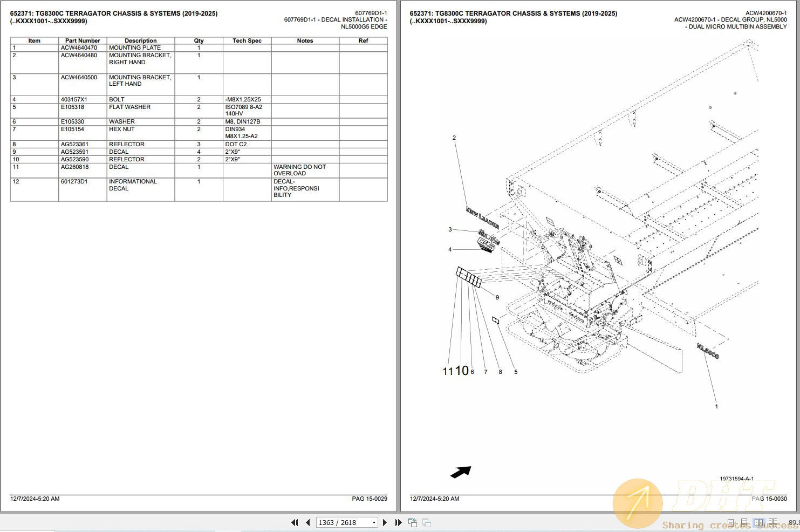This screenshot has width=800, height=532.
Task: Go to the next page
Action: point(385,522)
